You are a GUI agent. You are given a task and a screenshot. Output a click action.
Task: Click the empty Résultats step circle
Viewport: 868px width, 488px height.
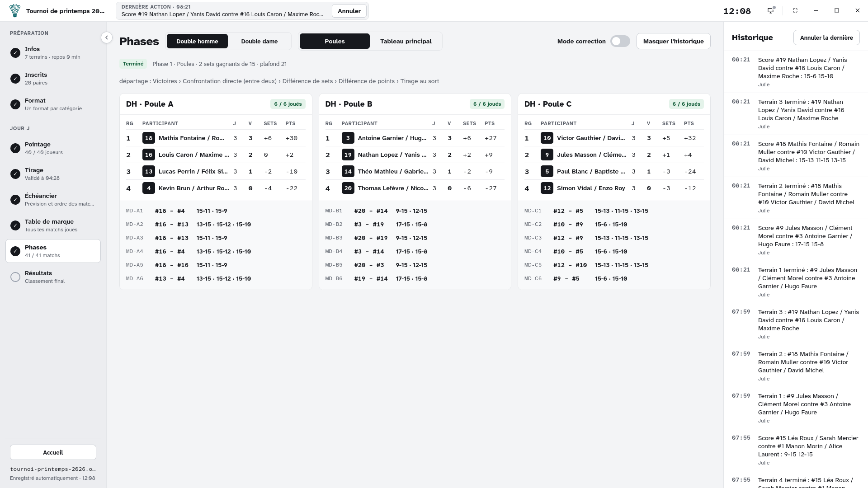pos(15,277)
